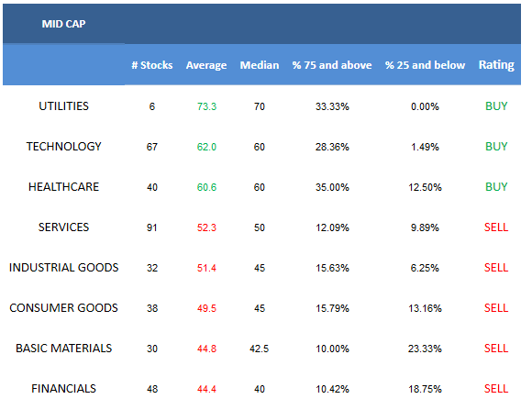Image resolution: width=532 pixels, height=410 pixels.
Task: Select the TECHNOLOGY sector row label
Action: coord(63,146)
